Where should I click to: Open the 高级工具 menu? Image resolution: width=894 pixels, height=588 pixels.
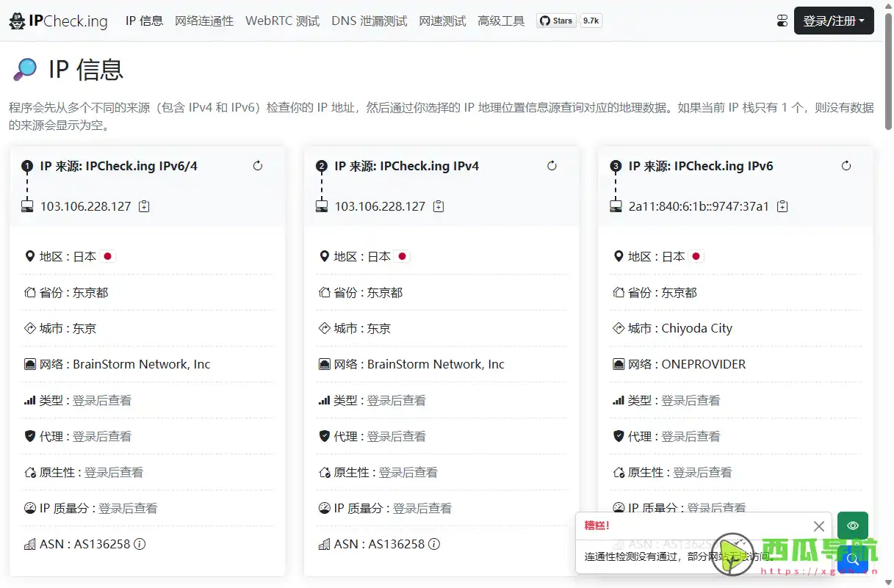[501, 21]
